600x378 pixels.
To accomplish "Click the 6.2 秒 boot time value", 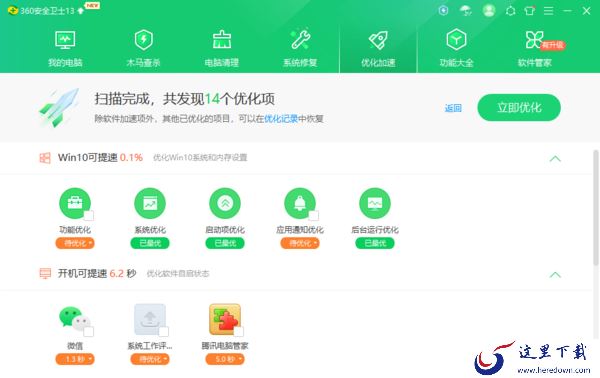I will [x=123, y=274].
